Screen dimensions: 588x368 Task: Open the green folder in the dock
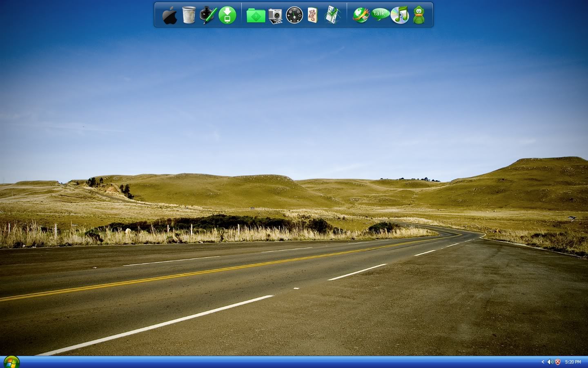click(x=256, y=16)
